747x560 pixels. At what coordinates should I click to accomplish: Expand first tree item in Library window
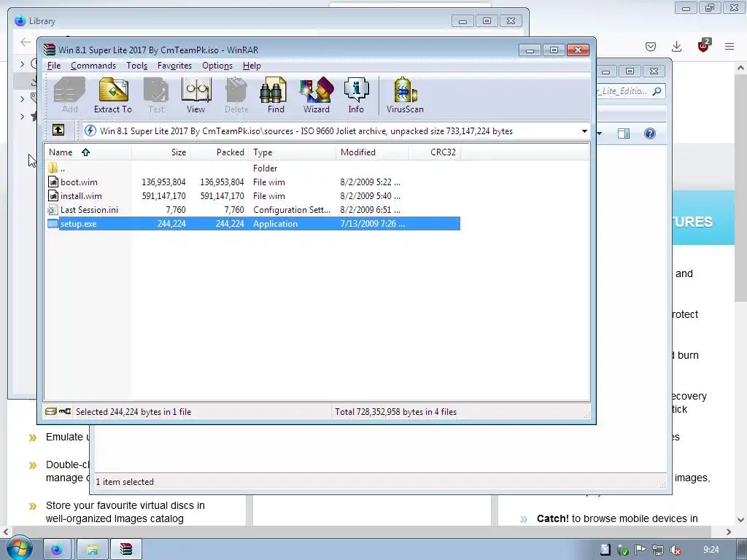22,63
